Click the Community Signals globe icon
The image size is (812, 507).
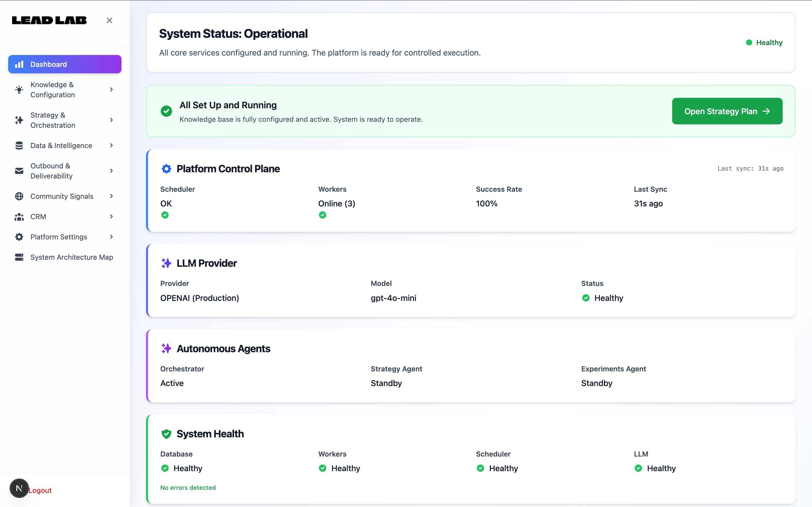coord(19,196)
